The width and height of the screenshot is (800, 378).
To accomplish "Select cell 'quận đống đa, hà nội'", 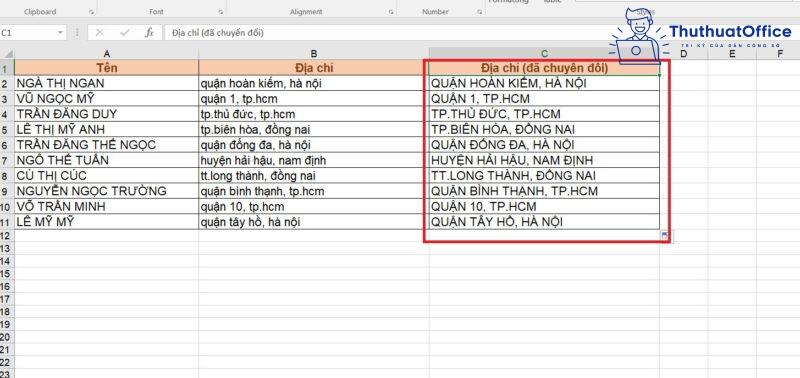I will tap(314, 145).
